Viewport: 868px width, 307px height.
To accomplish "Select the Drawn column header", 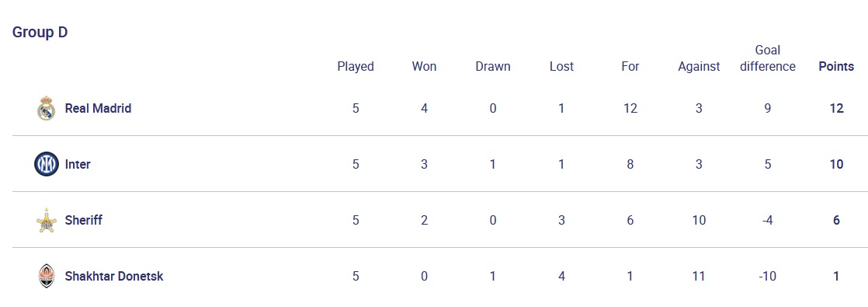I will point(493,67).
